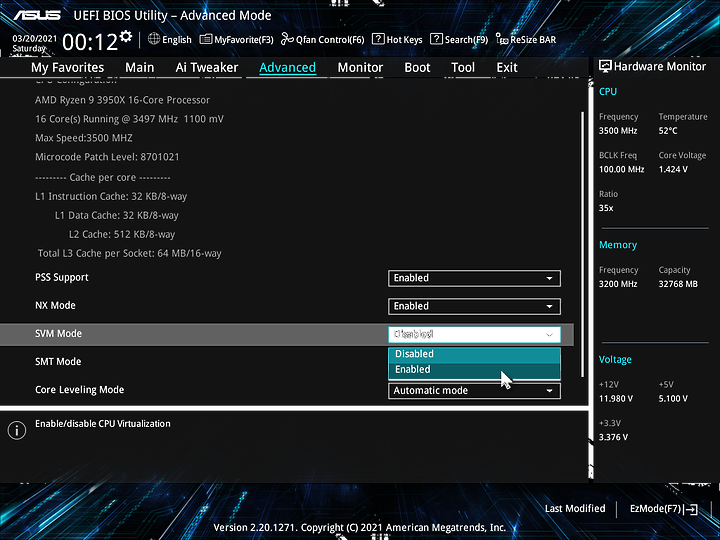
Task: Click the memory Capacity value 32768 MB
Action: (x=678, y=284)
